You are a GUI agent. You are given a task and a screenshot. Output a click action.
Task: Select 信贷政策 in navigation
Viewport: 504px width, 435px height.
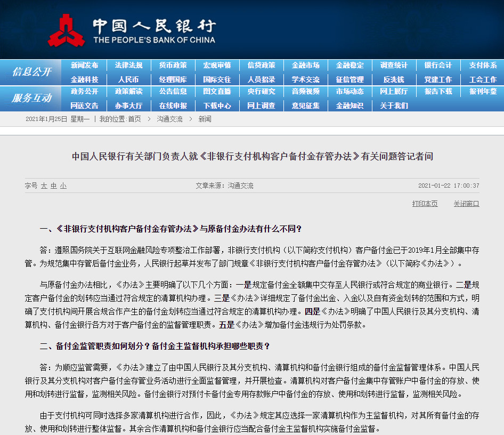pyautogui.click(x=261, y=65)
